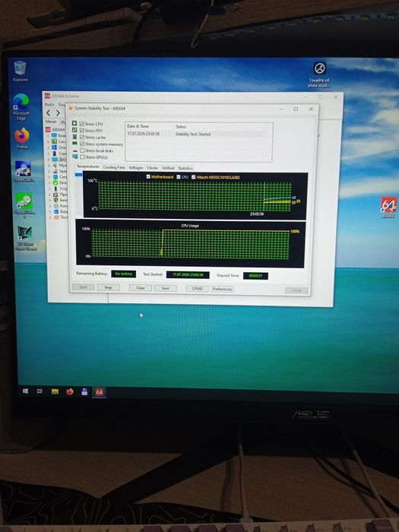Click the FPU icon beside Stress FPU
The image size is (399, 532).
click(x=74, y=130)
